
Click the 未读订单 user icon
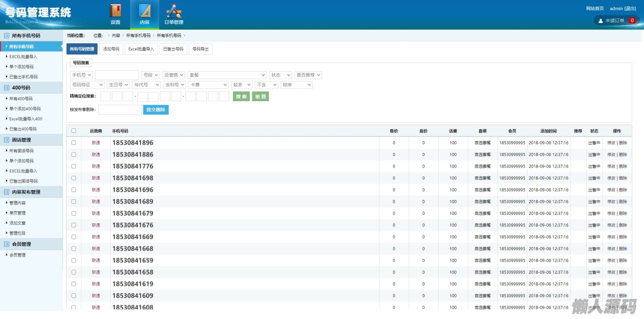[601, 21]
